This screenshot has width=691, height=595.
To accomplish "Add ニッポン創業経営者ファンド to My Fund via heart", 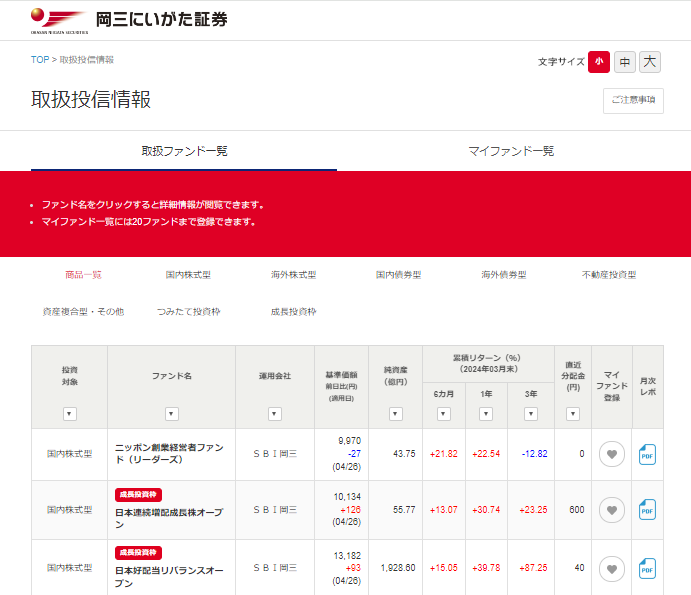I will tap(612, 454).
